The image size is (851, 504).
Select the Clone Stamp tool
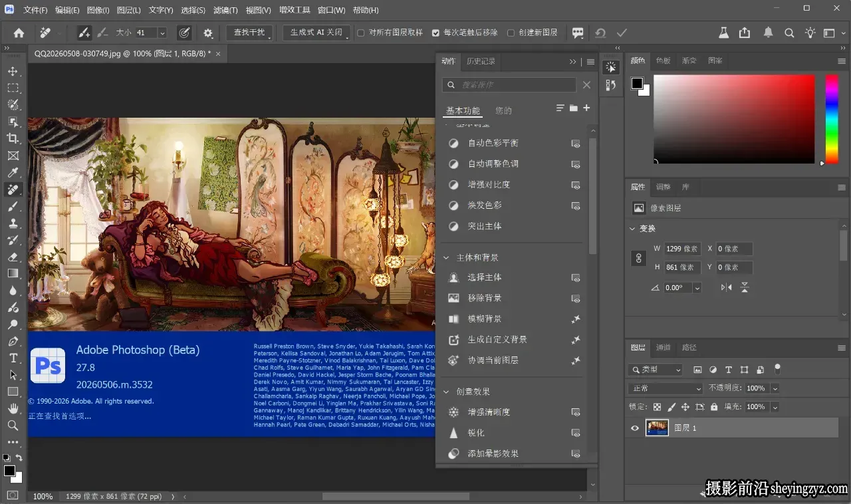pos(13,223)
